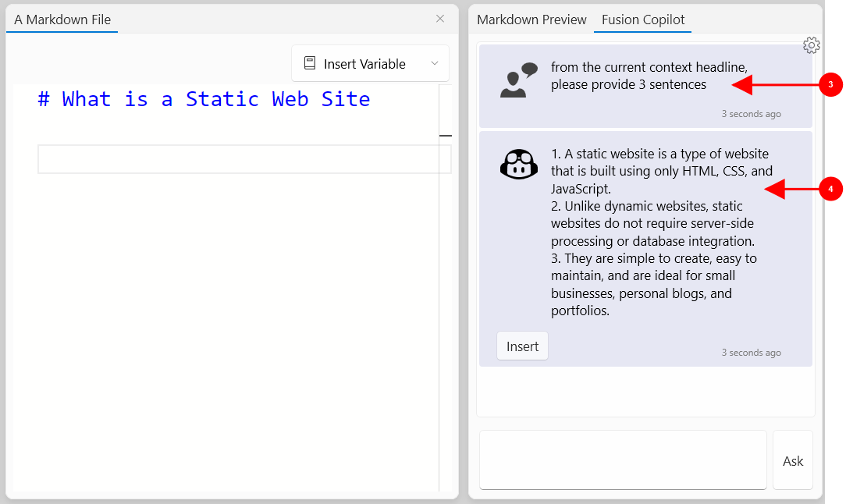846x504 pixels.
Task: Click the timestamp on the user message
Action: [x=750, y=114]
